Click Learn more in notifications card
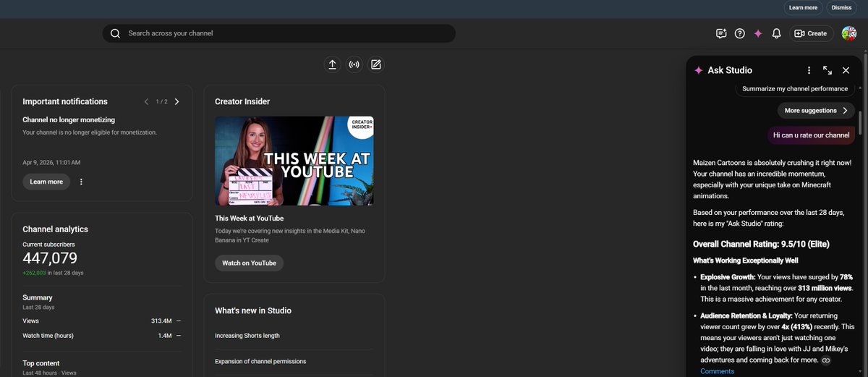868x377 pixels. pyautogui.click(x=46, y=182)
